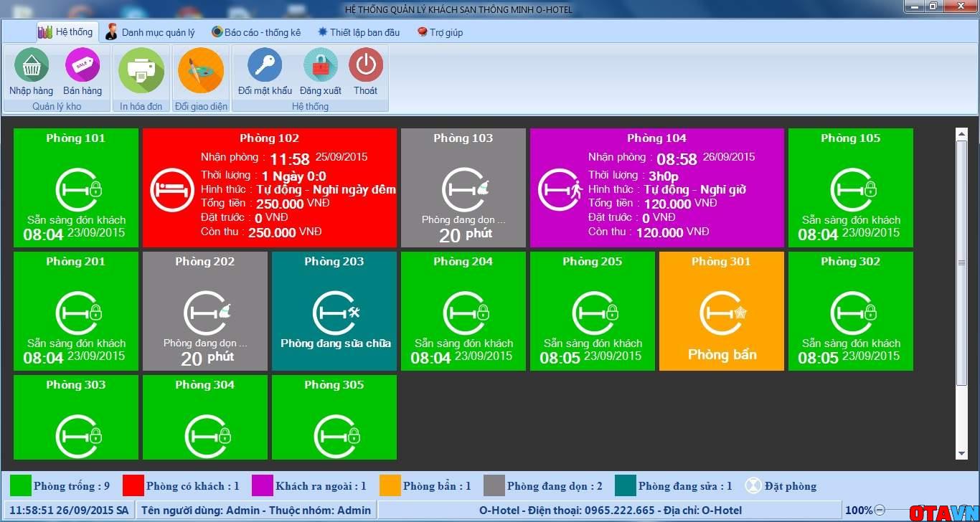980x522 pixels.
Task: Click the room list scrollbar down arrow
Action: (962, 453)
